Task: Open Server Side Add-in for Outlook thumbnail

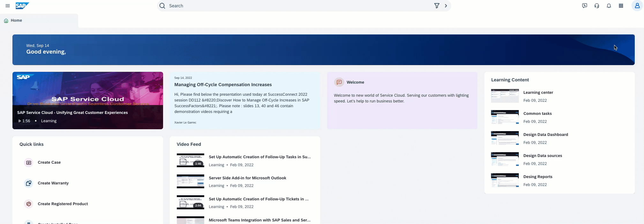Action: [191, 181]
